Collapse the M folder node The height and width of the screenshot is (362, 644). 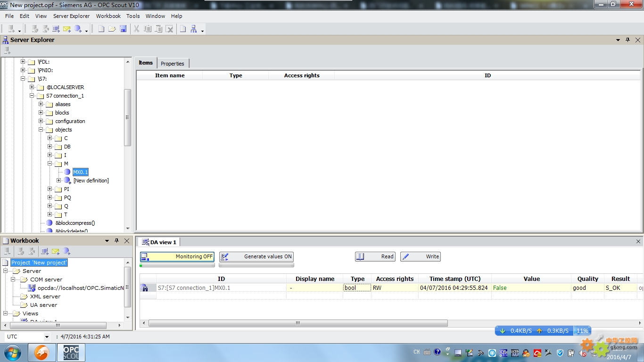click(50, 164)
